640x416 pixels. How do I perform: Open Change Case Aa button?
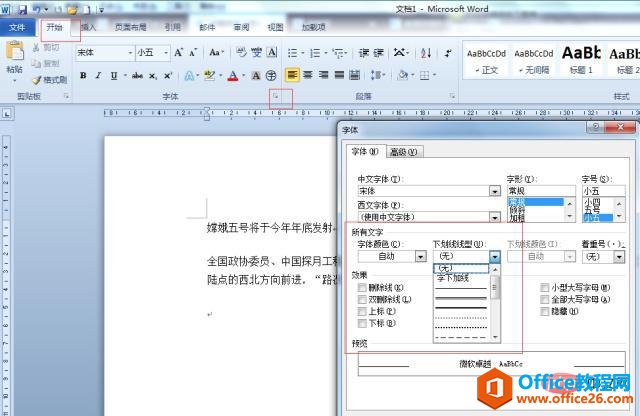pos(216,53)
